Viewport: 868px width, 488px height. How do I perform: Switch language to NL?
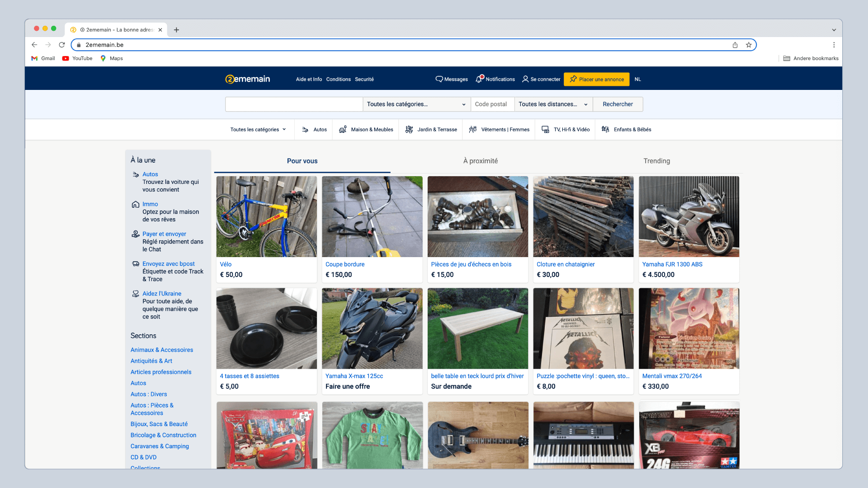pyautogui.click(x=637, y=79)
